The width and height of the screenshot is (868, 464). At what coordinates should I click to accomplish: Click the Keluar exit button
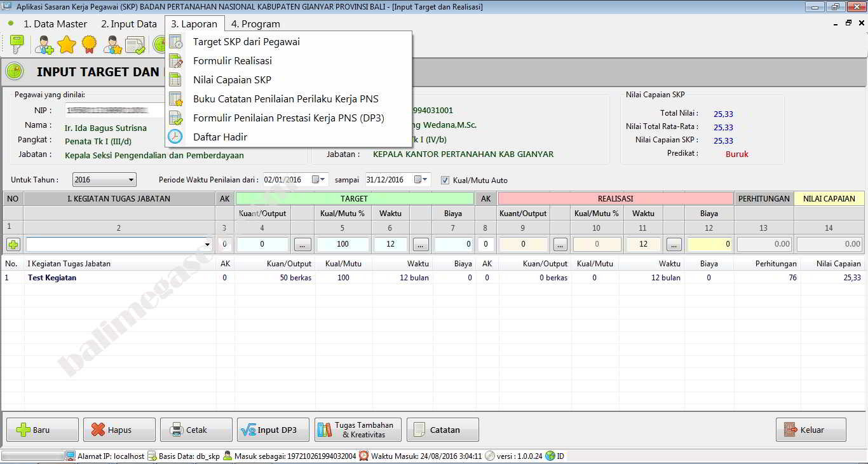coord(810,430)
